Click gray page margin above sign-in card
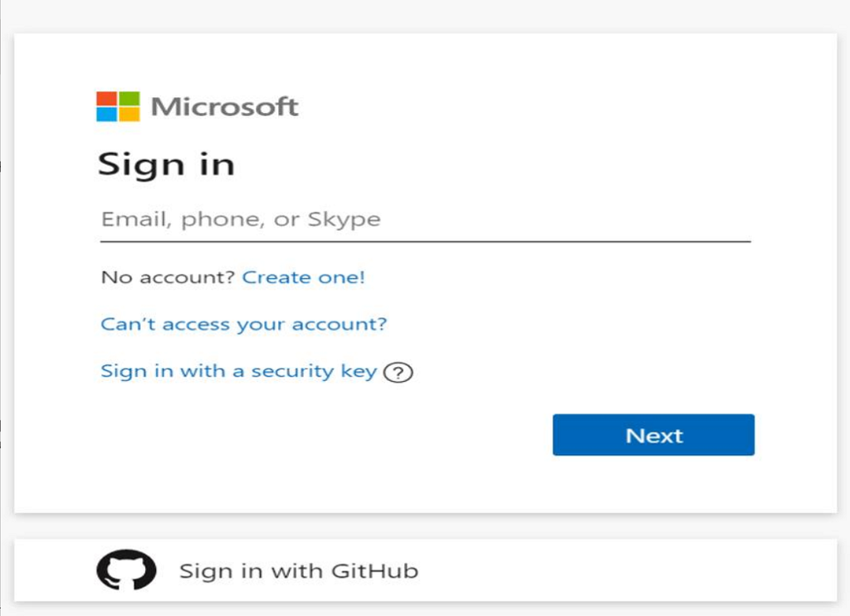 pos(423,17)
